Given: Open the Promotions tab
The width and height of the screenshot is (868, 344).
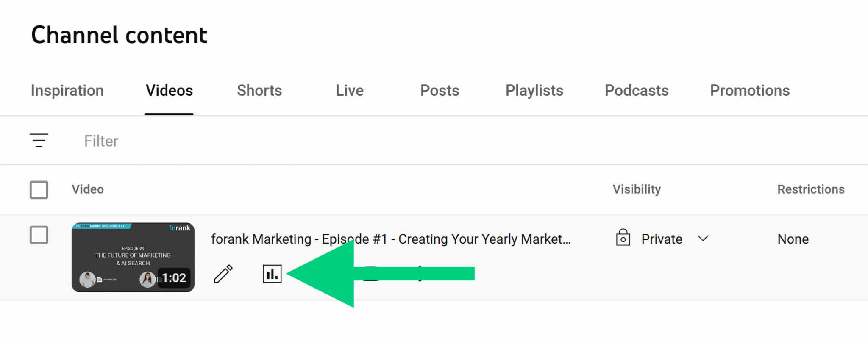Looking at the screenshot, I should [750, 90].
